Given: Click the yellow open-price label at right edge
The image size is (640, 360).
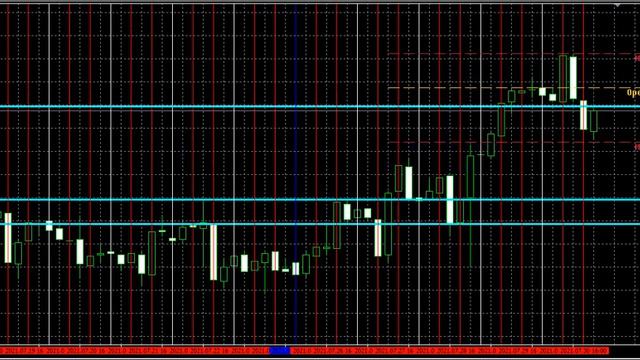Looking at the screenshot, I should [x=633, y=93].
